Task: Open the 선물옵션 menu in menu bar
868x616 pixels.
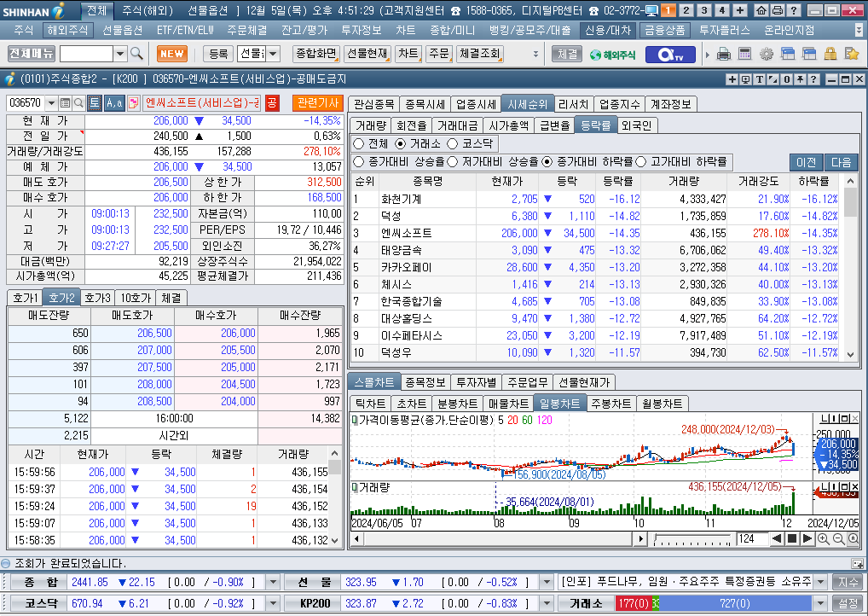Action: pos(122,30)
